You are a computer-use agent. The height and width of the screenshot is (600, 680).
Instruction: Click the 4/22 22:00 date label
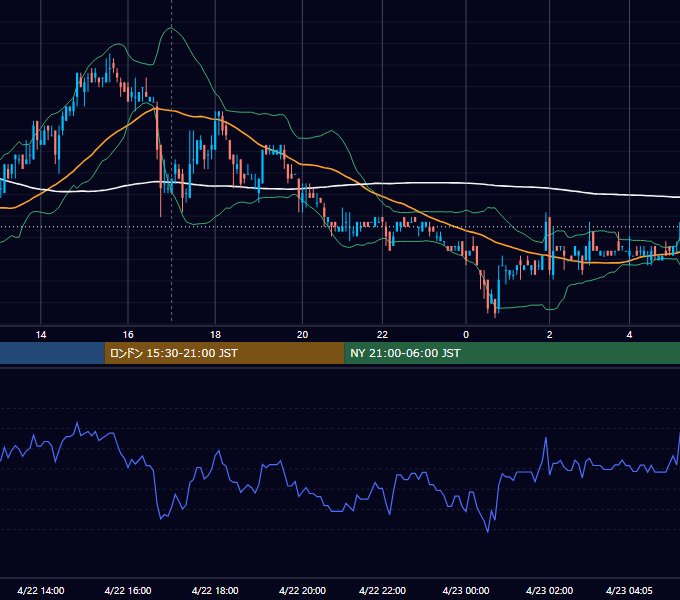point(382,590)
